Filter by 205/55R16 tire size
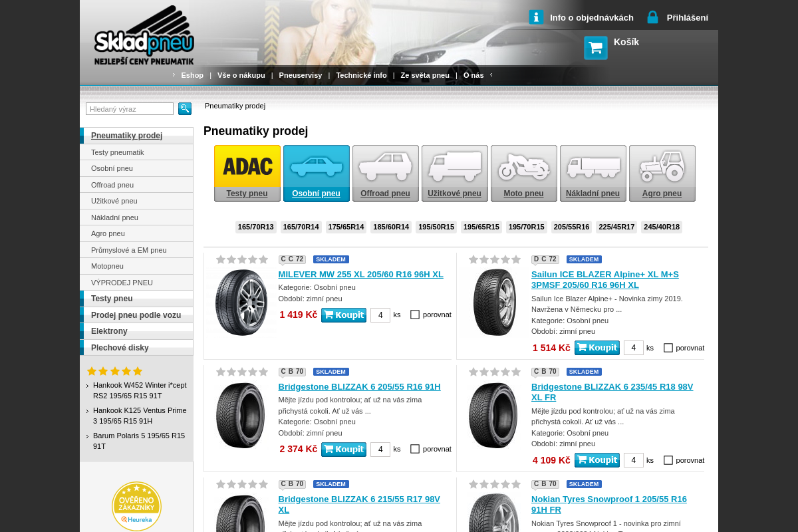Viewport: 798px width, 532px height. pyautogui.click(x=571, y=227)
